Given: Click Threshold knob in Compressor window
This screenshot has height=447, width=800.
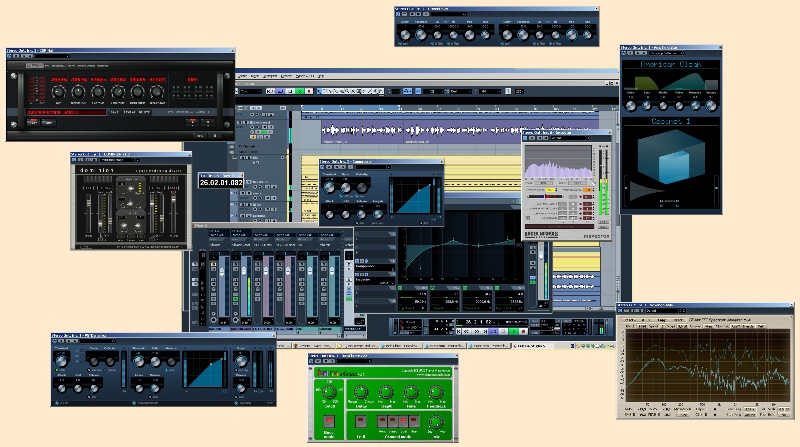Looking at the screenshot, I should click(x=329, y=187).
